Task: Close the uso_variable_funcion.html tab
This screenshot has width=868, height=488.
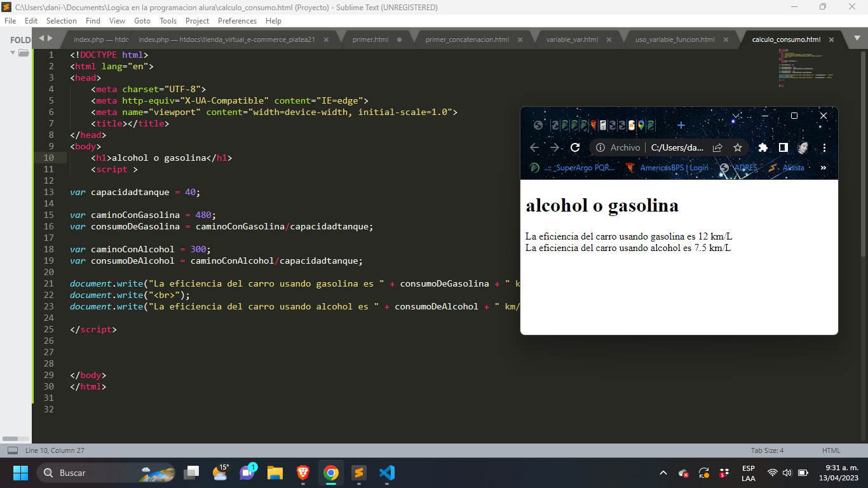Action: click(x=726, y=39)
